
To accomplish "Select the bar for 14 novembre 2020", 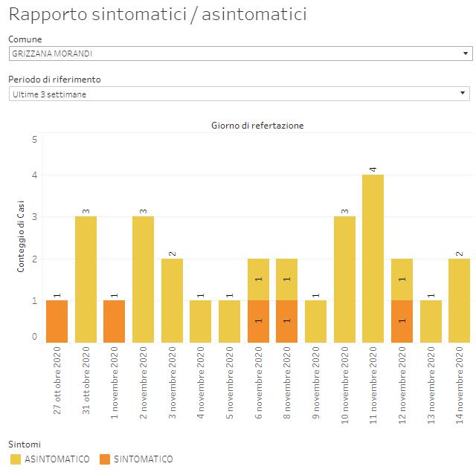I will pyautogui.click(x=459, y=300).
